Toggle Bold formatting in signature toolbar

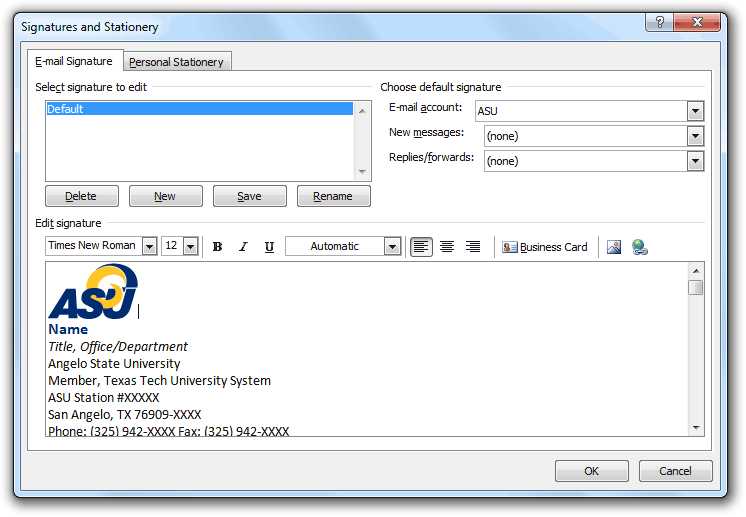point(217,247)
